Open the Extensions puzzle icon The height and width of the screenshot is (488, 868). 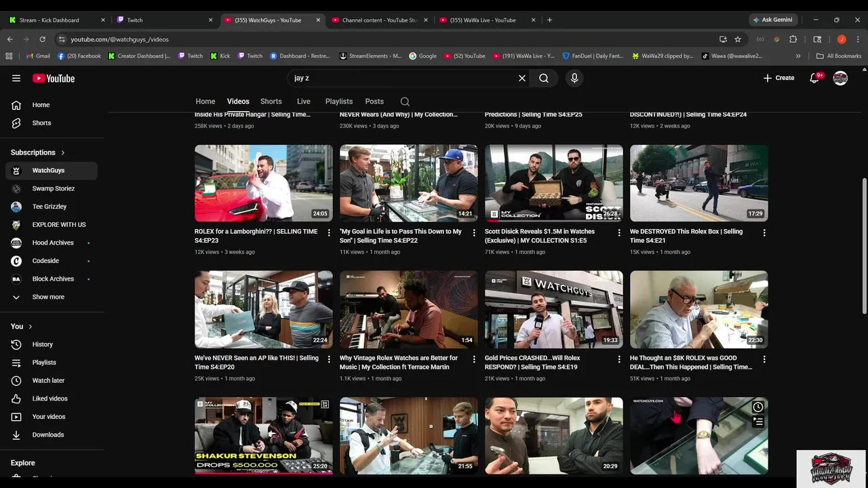click(793, 39)
